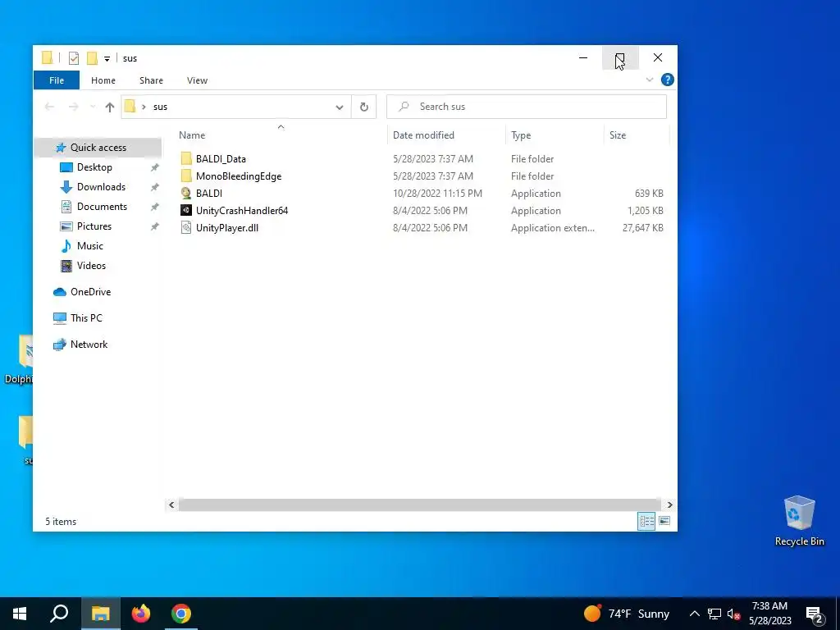This screenshot has height=630, width=840.
Task: Click into the Search sus field
Action: pos(527,107)
